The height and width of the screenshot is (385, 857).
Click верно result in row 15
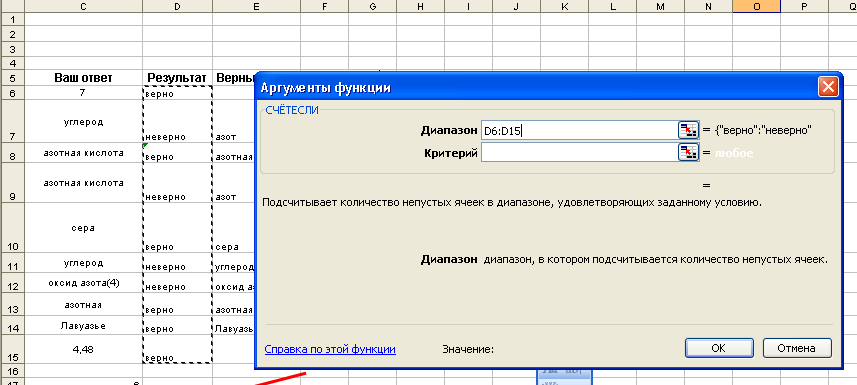(x=177, y=350)
